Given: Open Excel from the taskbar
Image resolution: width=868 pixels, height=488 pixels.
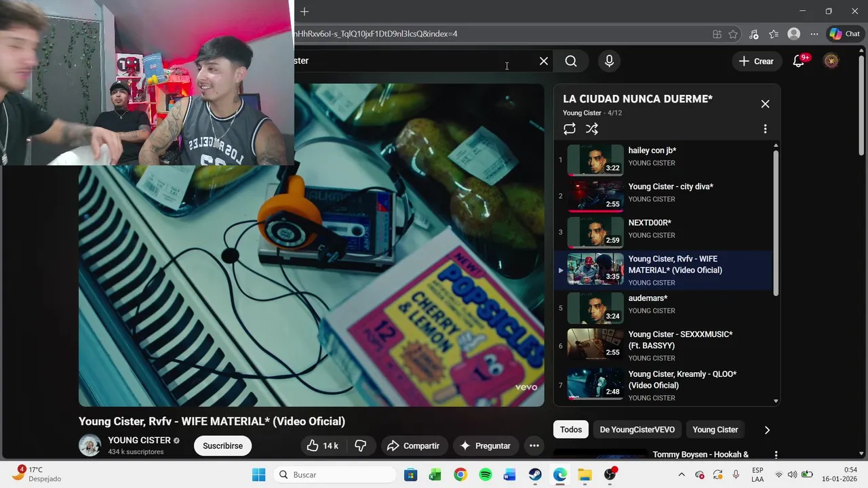Looking at the screenshot, I should pos(435,474).
